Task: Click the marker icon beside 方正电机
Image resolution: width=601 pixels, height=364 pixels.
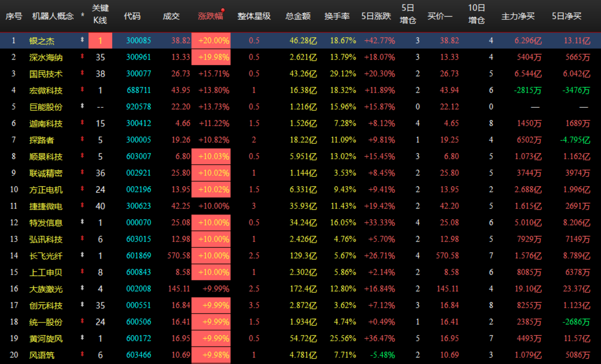Action: click(82, 189)
